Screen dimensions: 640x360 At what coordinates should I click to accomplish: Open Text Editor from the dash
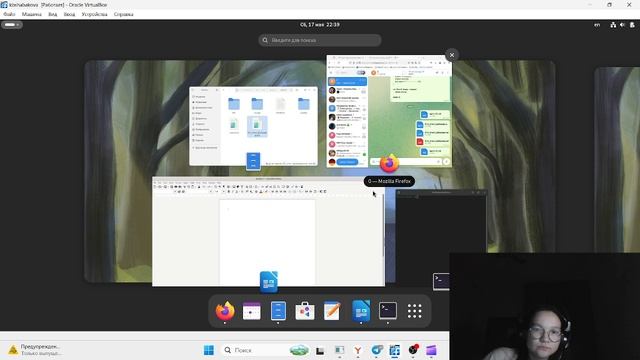[332, 311]
